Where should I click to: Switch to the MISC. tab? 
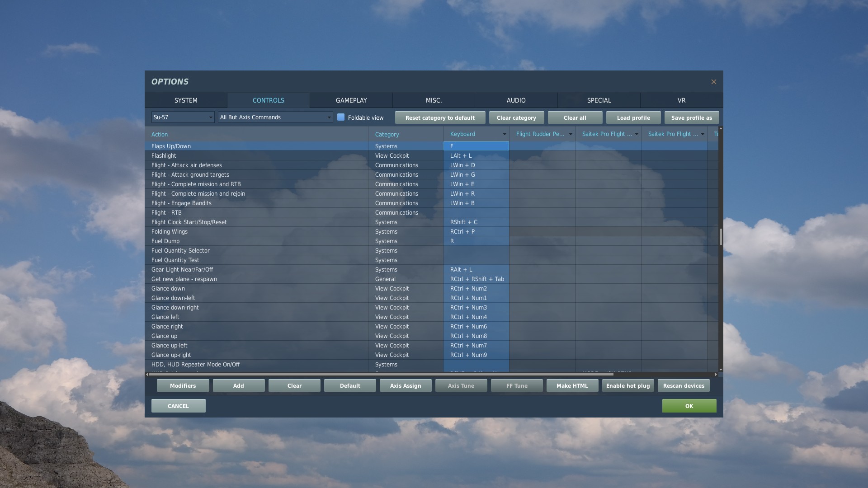(x=434, y=100)
